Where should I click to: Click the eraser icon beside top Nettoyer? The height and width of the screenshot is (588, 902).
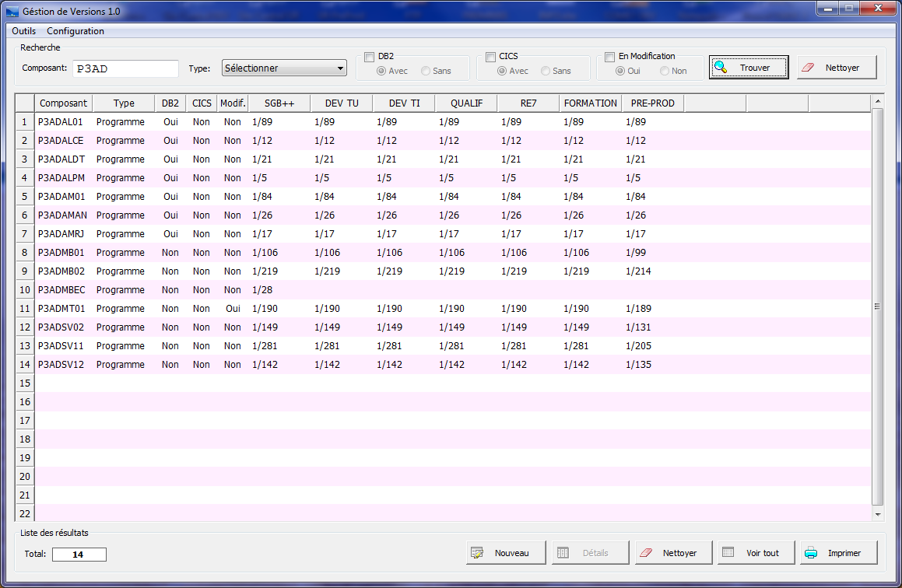(808, 67)
